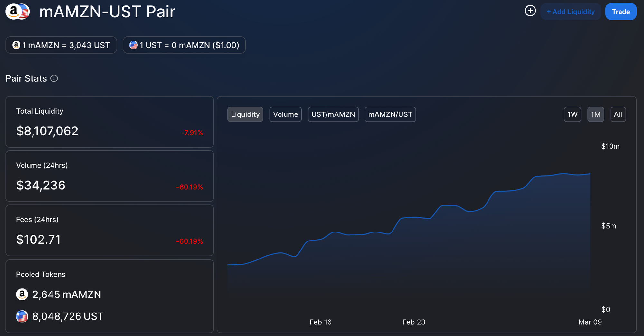Click the US flag icon in the UST price pill
Screen dimensions: 644x336
pyautogui.click(x=133, y=45)
